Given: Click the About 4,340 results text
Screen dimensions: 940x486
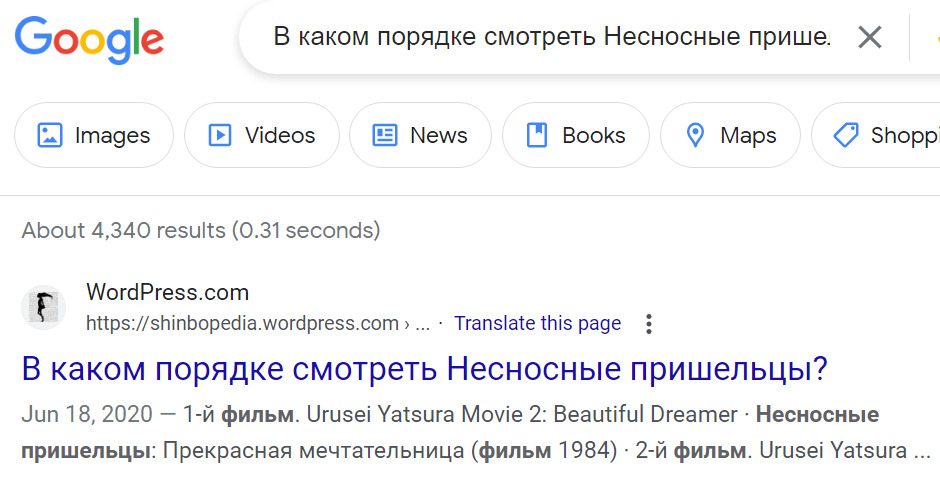Looking at the screenshot, I should 200,231.
